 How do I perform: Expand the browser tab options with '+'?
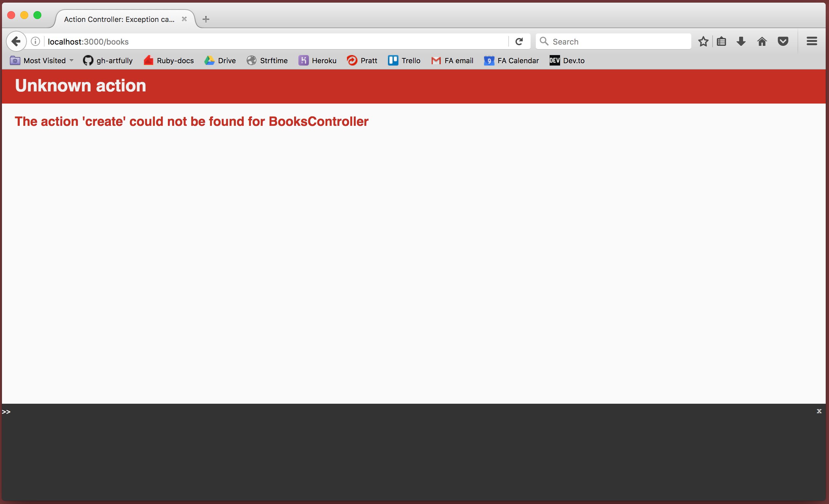click(x=206, y=19)
